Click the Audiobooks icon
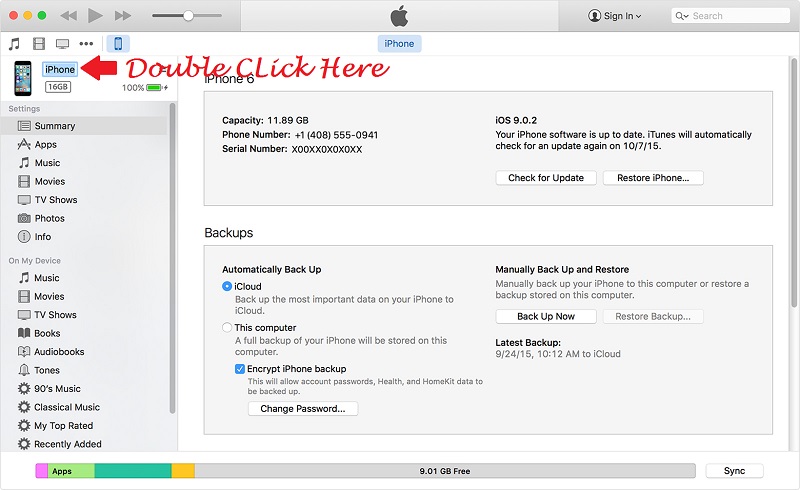 click(24, 352)
